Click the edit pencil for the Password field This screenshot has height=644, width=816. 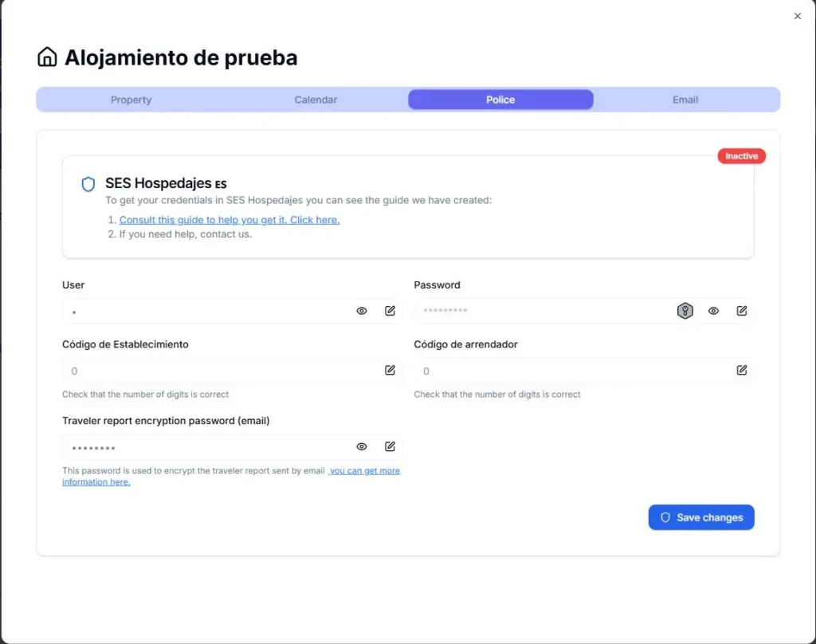click(x=742, y=311)
